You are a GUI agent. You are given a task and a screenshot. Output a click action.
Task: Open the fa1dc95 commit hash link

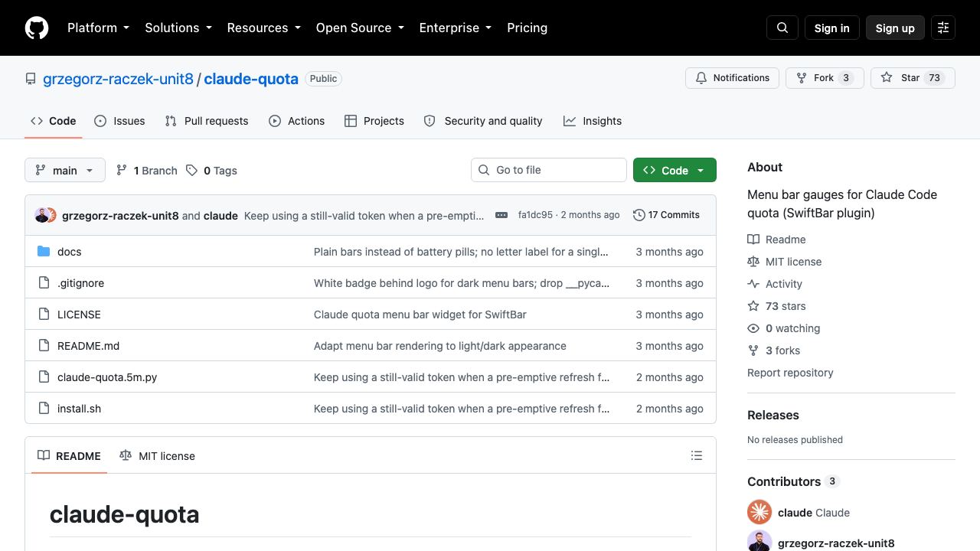click(535, 215)
